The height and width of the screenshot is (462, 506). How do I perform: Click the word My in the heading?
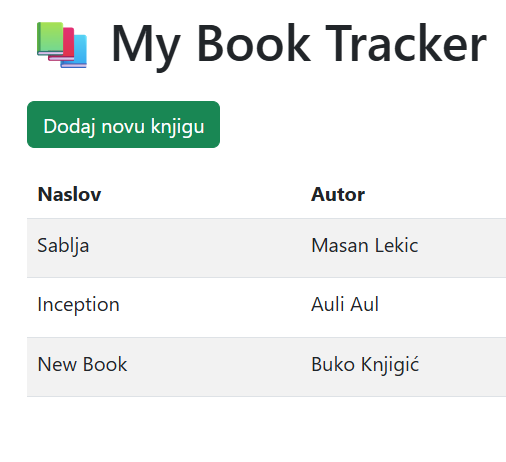[146, 47]
